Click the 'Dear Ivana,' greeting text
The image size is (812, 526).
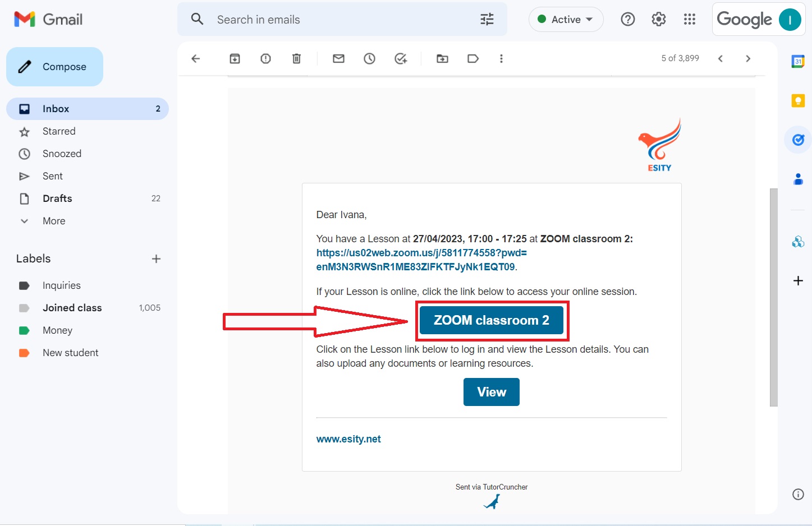pyautogui.click(x=341, y=215)
